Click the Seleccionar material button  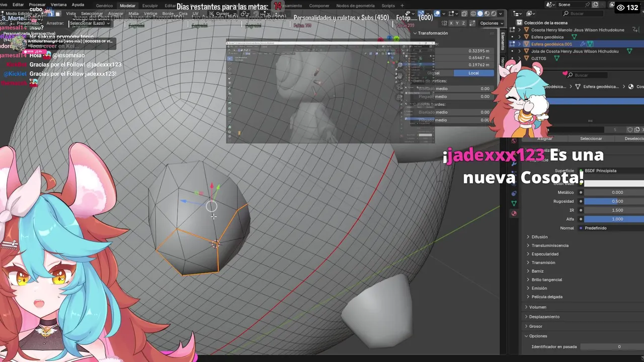(x=591, y=139)
